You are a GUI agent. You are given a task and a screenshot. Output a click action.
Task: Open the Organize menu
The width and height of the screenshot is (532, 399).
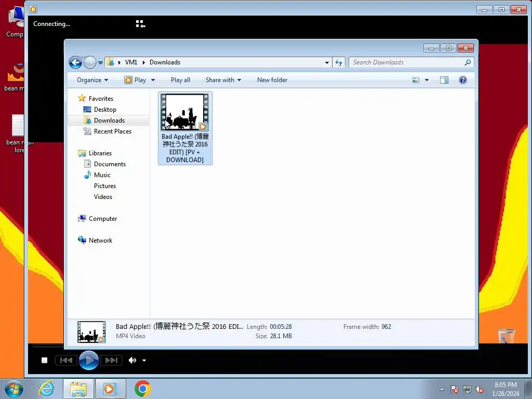(92, 80)
